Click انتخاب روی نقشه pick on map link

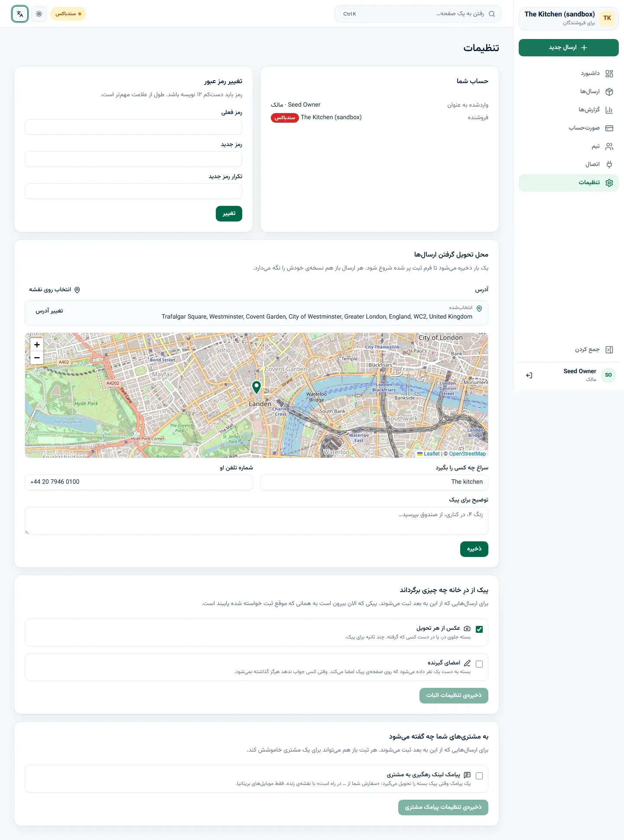click(55, 290)
